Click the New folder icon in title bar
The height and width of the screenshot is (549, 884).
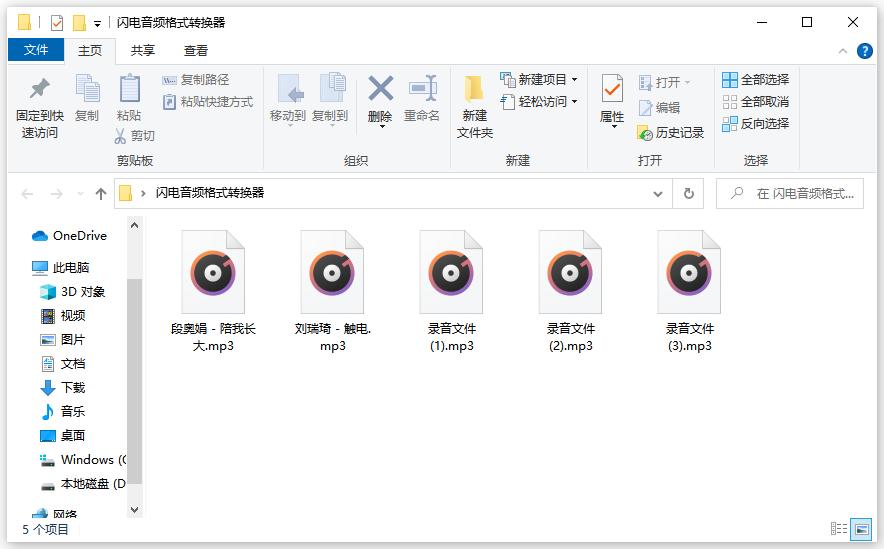(x=79, y=23)
